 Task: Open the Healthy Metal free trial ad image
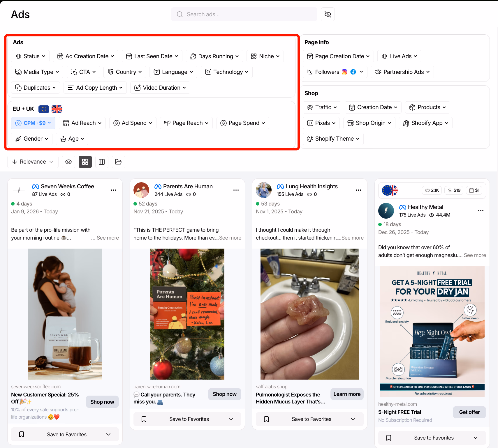[x=432, y=332]
